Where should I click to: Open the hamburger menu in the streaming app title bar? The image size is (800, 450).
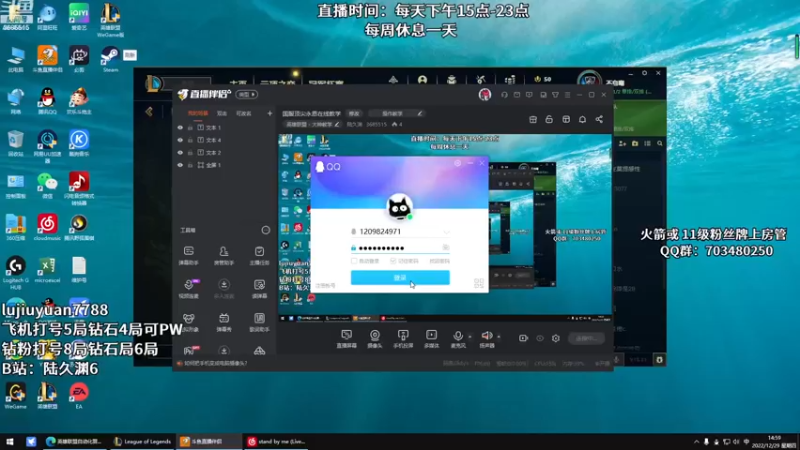(567, 95)
